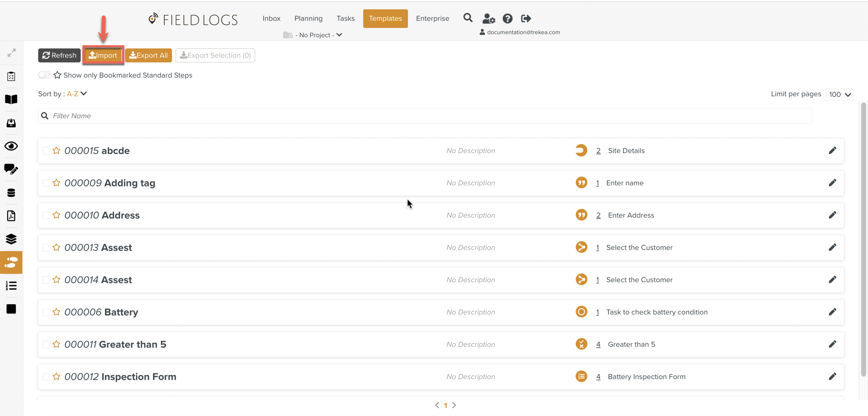
Task: Check the checkbox for 000015 abcde
Action: (x=46, y=151)
